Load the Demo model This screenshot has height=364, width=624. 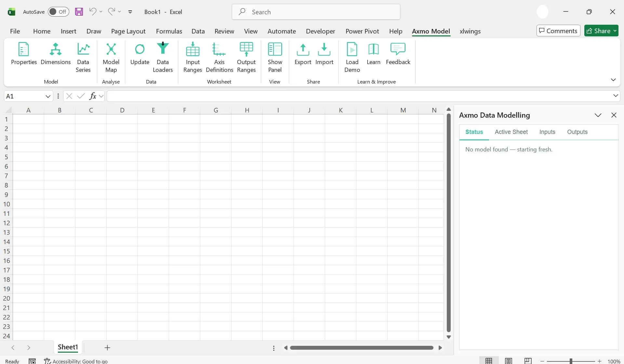(352, 58)
